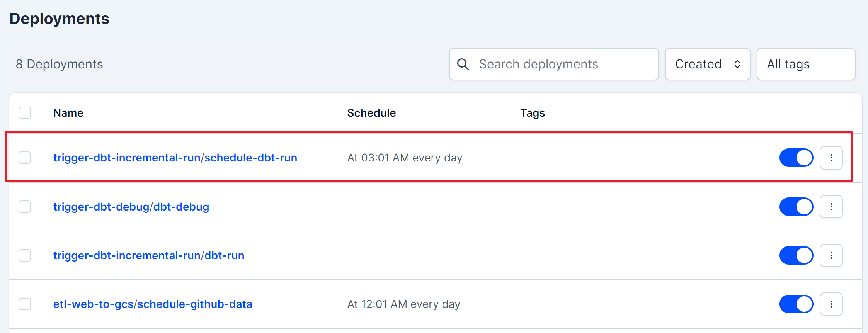Click the Deployments page heading

(59, 19)
